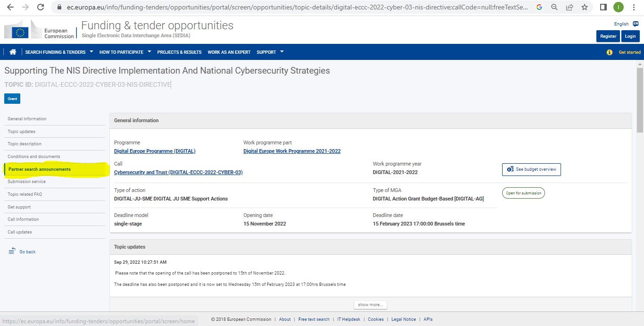
Task: Open Cookies footer link
Action: click(376, 319)
